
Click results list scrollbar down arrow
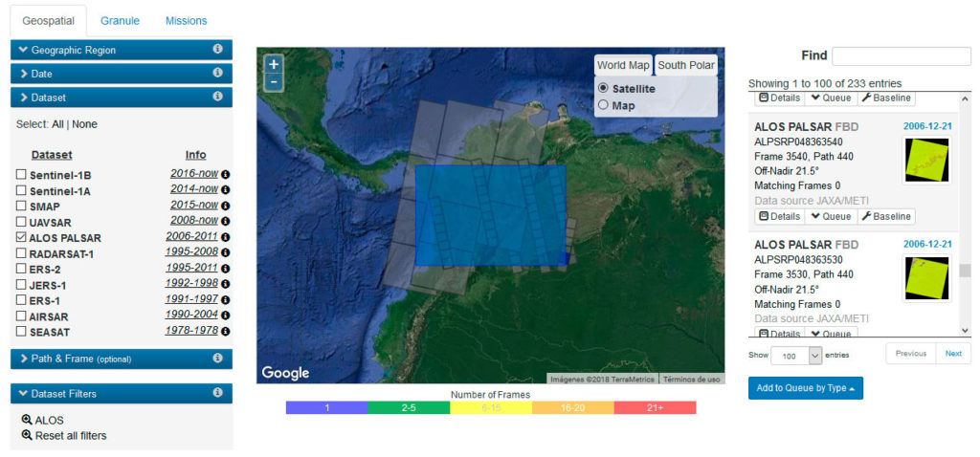(965, 330)
